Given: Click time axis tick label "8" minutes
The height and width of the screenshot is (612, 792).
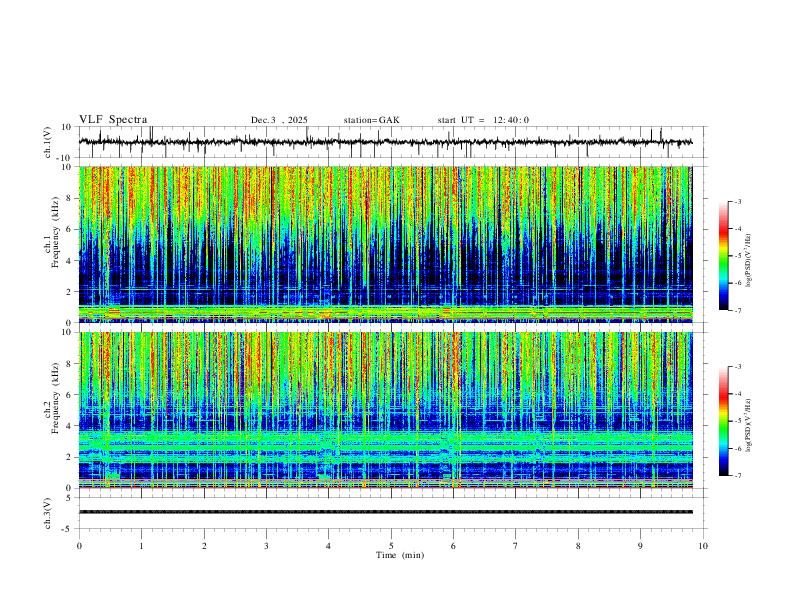Looking at the screenshot, I should (578, 546).
